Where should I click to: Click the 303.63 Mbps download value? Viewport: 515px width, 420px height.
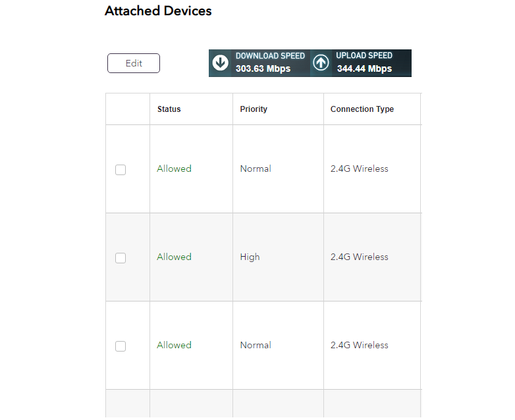(263, 68)
